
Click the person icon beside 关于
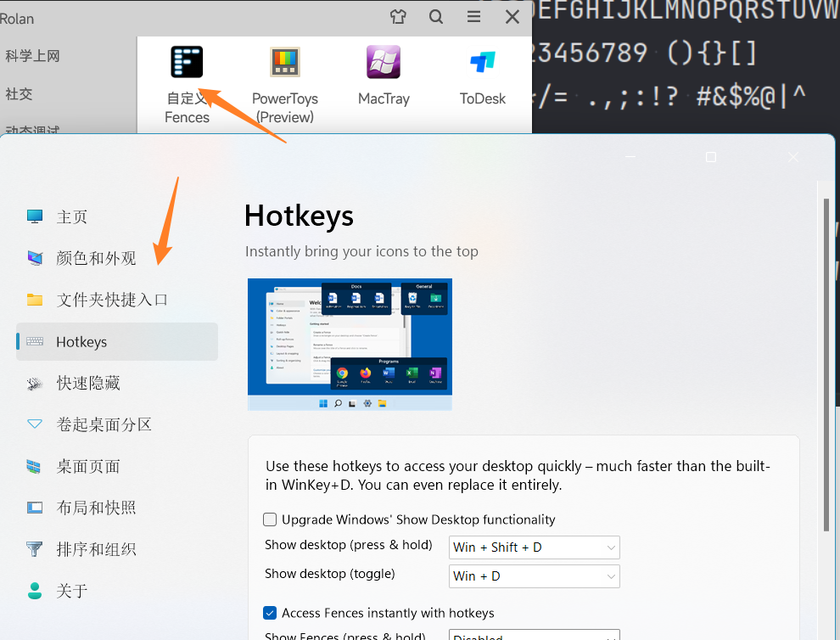click(35, 591)
